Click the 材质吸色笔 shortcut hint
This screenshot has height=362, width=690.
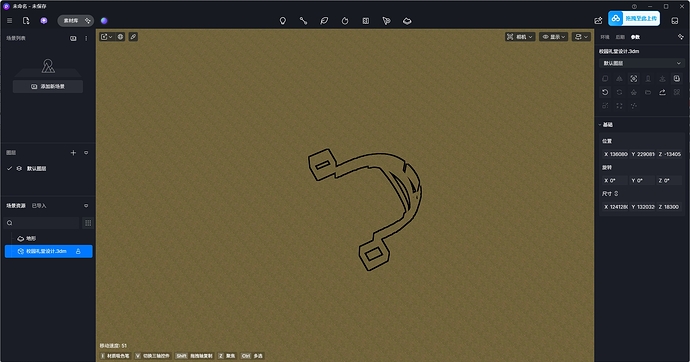tap(115, 356)
